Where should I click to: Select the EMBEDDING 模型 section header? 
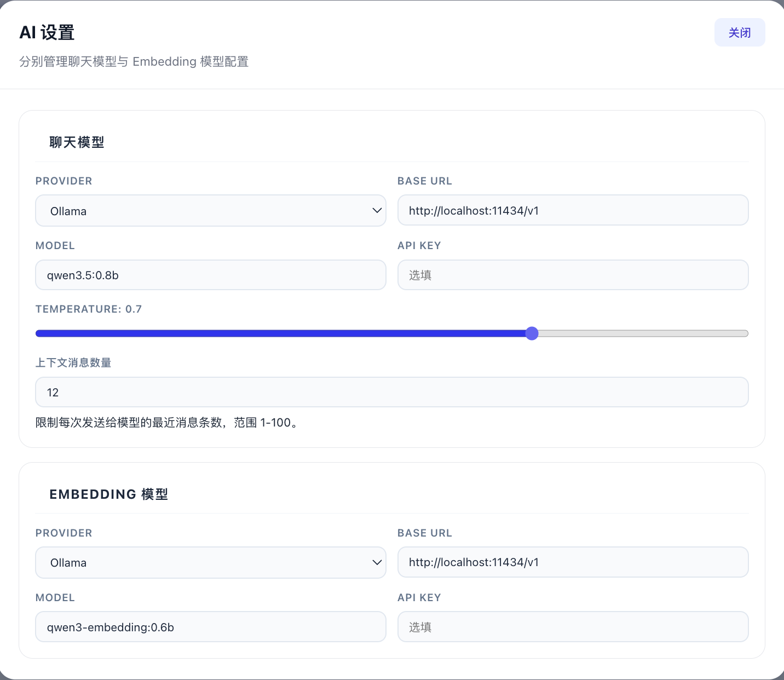click(108, 494)
